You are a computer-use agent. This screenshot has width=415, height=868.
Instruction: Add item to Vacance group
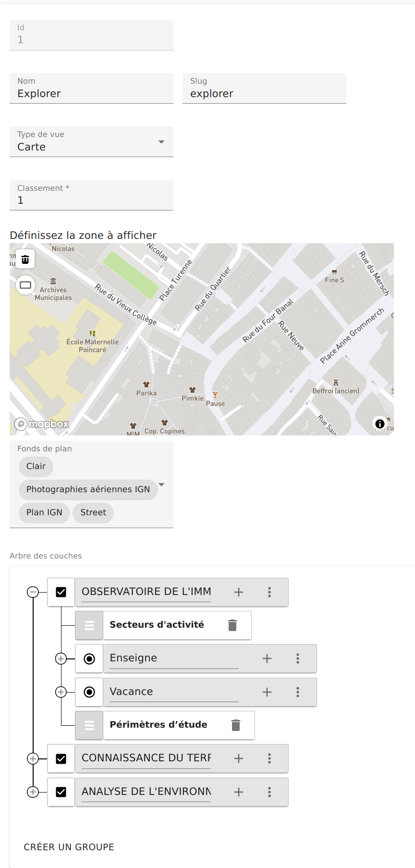(267, 692)
